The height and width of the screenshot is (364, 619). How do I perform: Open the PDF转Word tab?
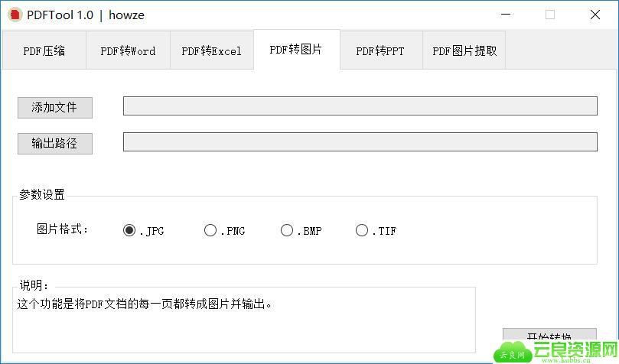tap(128, 51)
